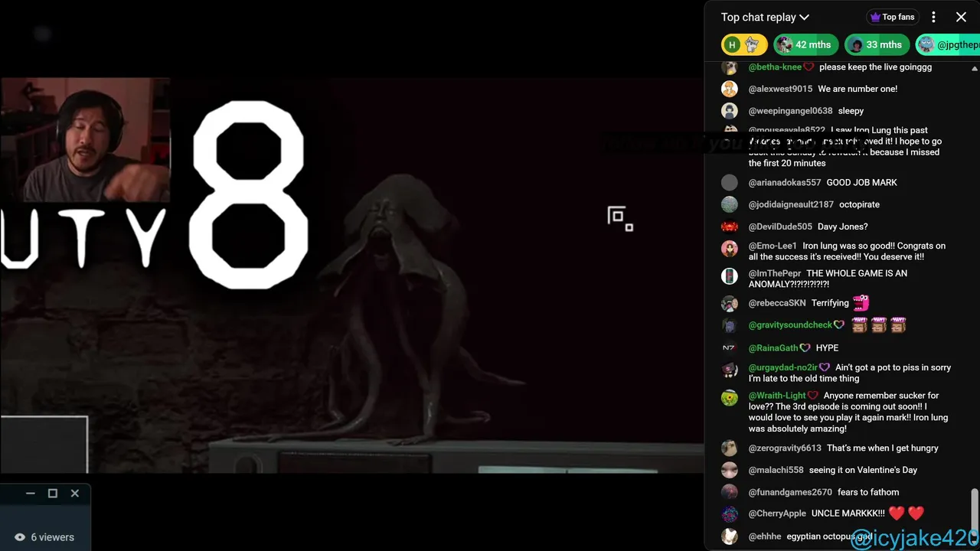
Task: Open the @jpgthepr membership chip
Action: pos(948,44)
